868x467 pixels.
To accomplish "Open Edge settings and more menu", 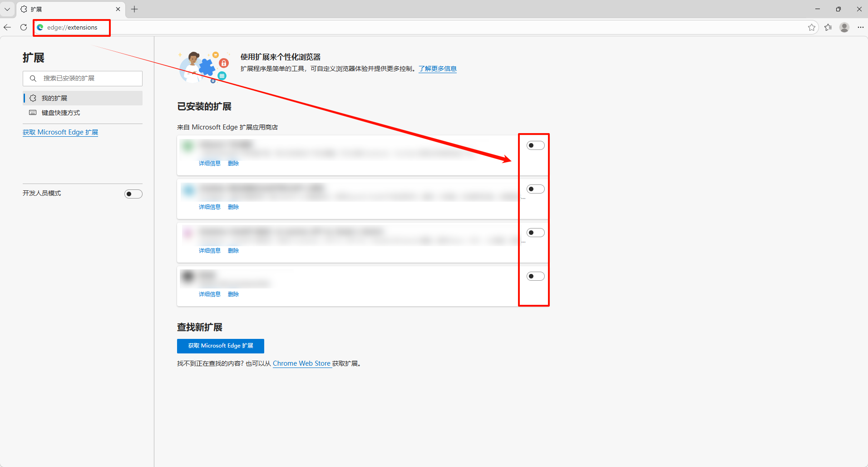I will pos(860,27).
